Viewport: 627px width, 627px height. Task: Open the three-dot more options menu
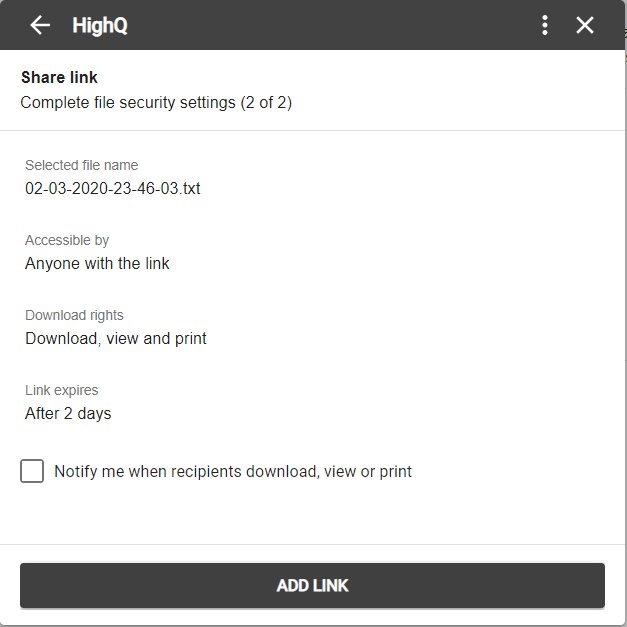(x=545, y=25)
